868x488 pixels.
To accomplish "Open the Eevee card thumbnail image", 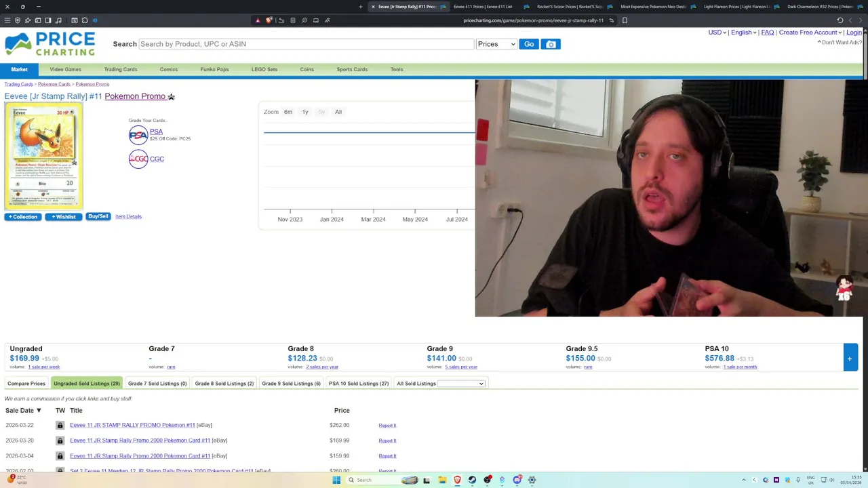I will point(44,156).
